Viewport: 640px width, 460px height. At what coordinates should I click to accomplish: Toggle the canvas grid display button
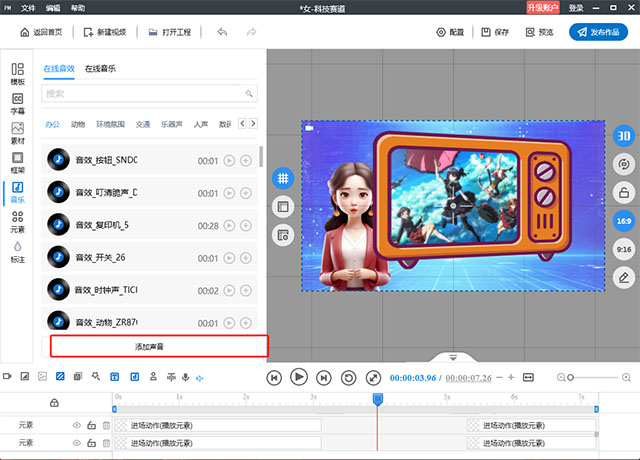283,177
